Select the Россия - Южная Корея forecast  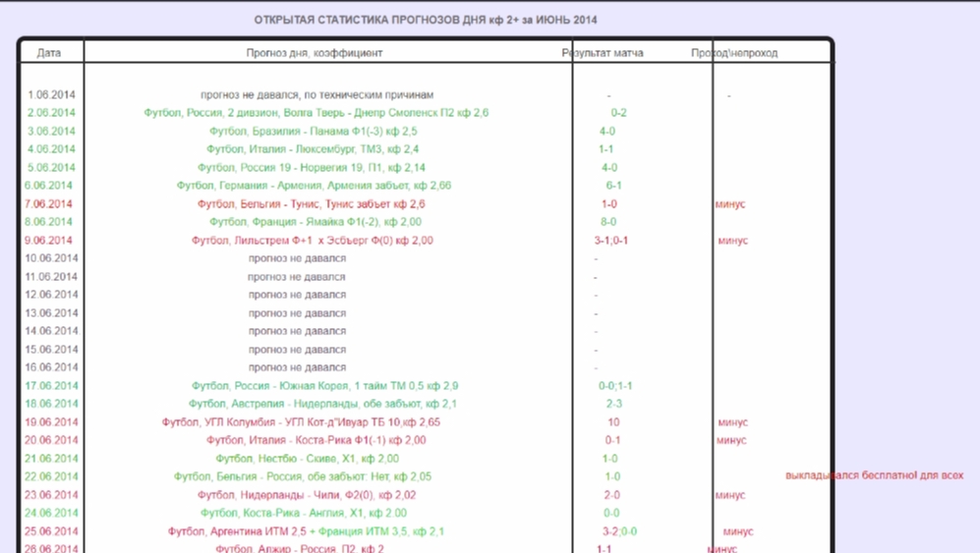coord(324,386)
